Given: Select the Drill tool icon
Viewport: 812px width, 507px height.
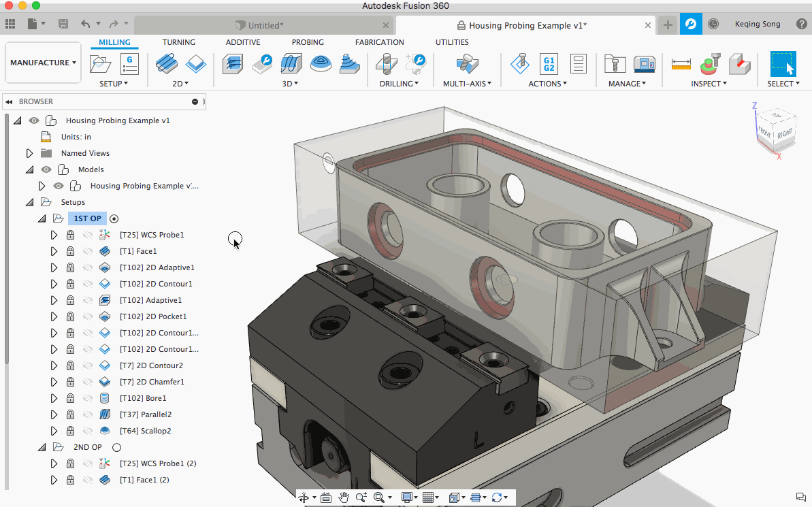Looking at the screenshot, I should pyautogui.click(x=387, y=65).
